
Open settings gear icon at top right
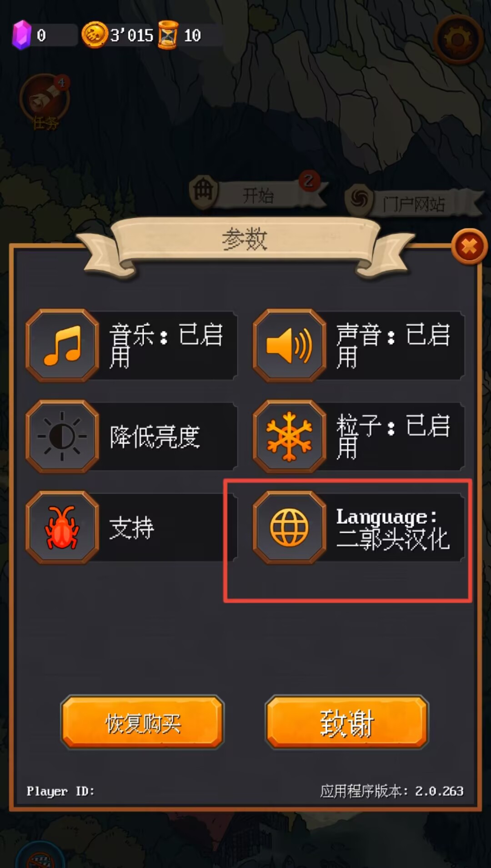pos(458,40)
